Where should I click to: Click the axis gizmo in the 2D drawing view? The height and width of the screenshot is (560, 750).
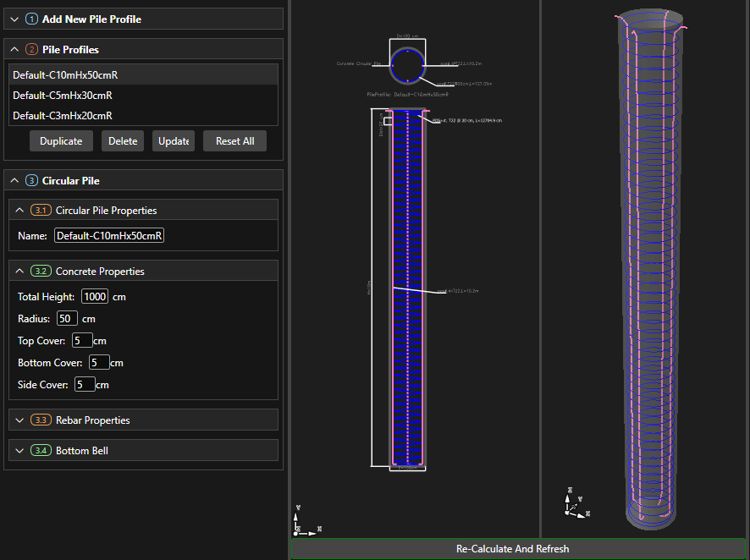(x=302, y=521)
